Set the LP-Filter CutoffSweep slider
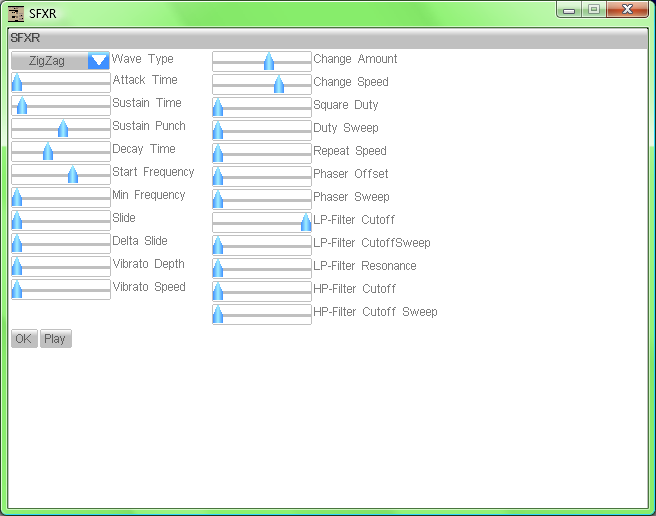656x516 pixels. (262, 246)
